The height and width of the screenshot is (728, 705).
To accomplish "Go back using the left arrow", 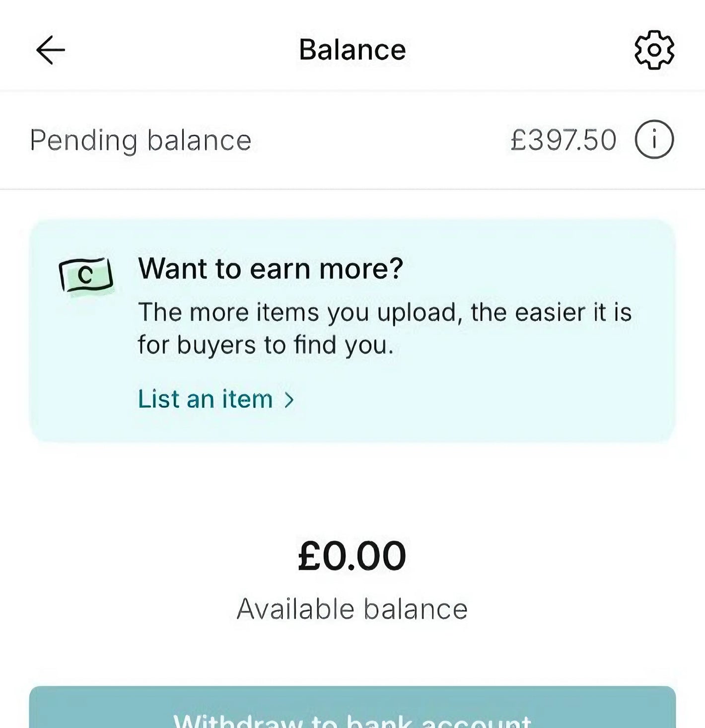I will tap(51, 50).
